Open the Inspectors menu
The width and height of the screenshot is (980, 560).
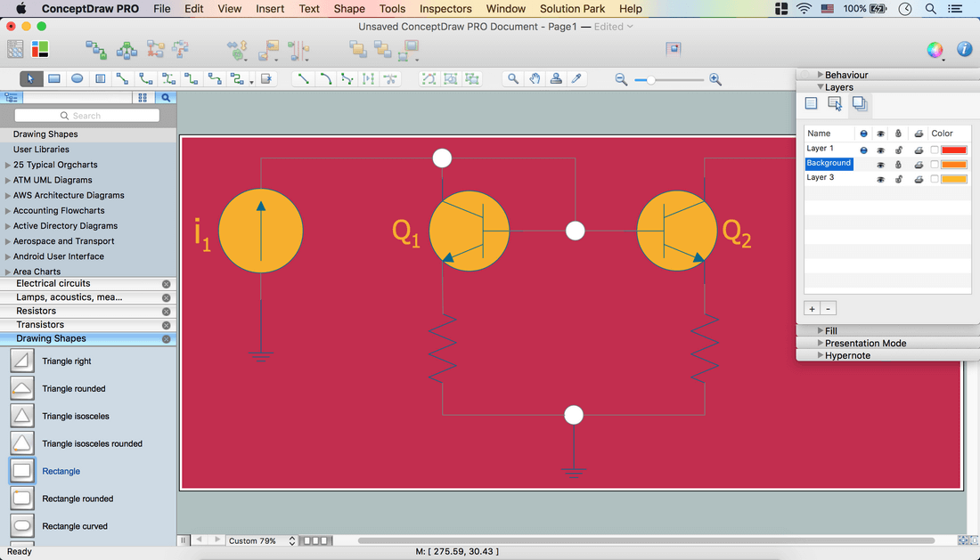445,9
